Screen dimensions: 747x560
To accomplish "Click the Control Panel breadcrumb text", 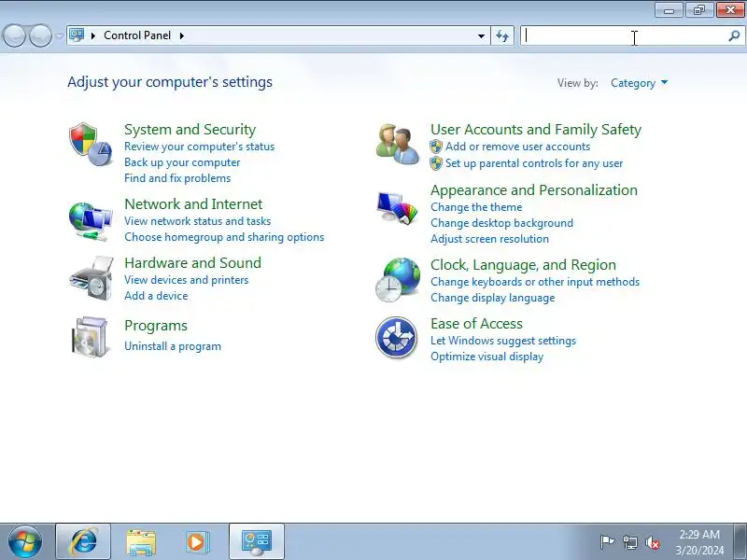I will pyautogui.click(x=137, y=35).
